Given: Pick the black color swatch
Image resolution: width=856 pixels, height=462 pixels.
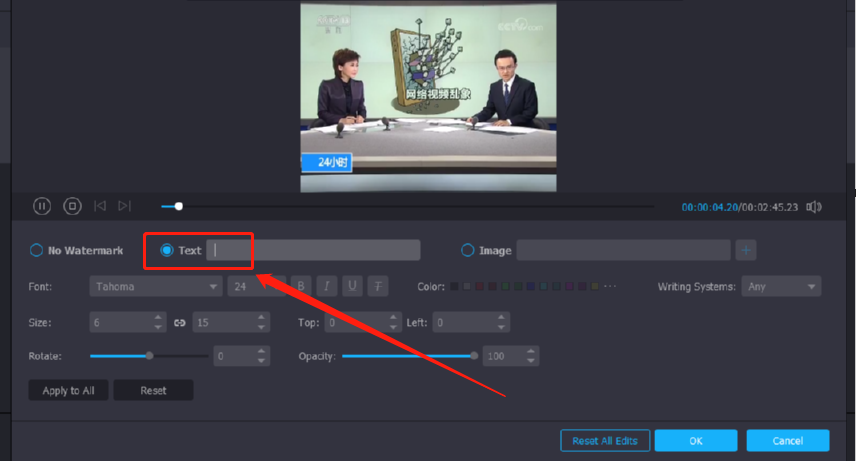Looking at the screenshot, I should (x=454, y=286).
